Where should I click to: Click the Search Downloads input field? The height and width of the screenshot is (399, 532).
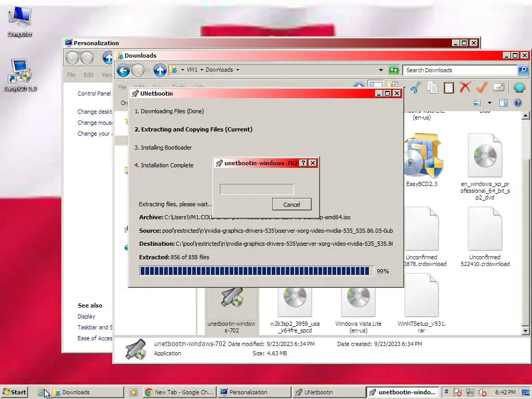pyautogui.click(x=460, y=70)
